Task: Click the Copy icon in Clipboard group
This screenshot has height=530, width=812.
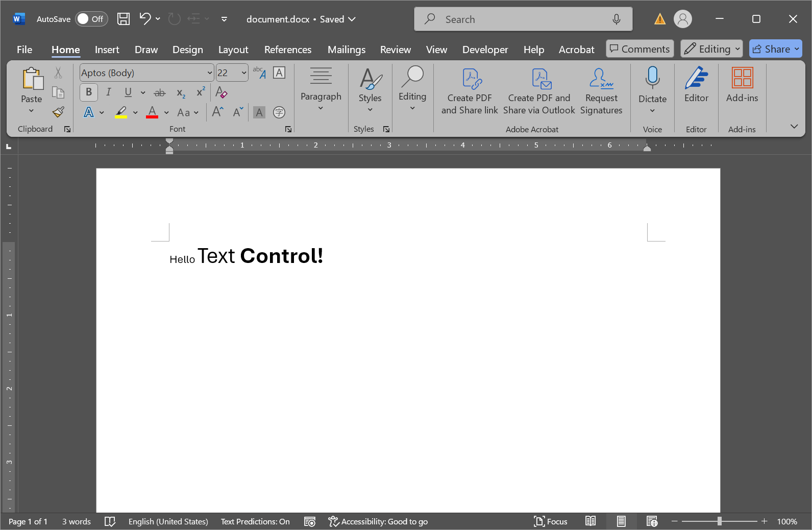Action: pos(58,92)
